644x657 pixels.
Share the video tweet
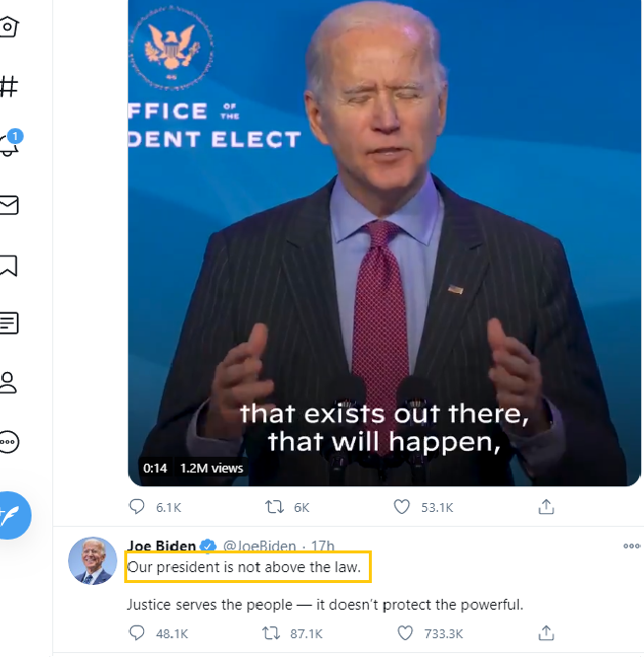tap(545, 507)
